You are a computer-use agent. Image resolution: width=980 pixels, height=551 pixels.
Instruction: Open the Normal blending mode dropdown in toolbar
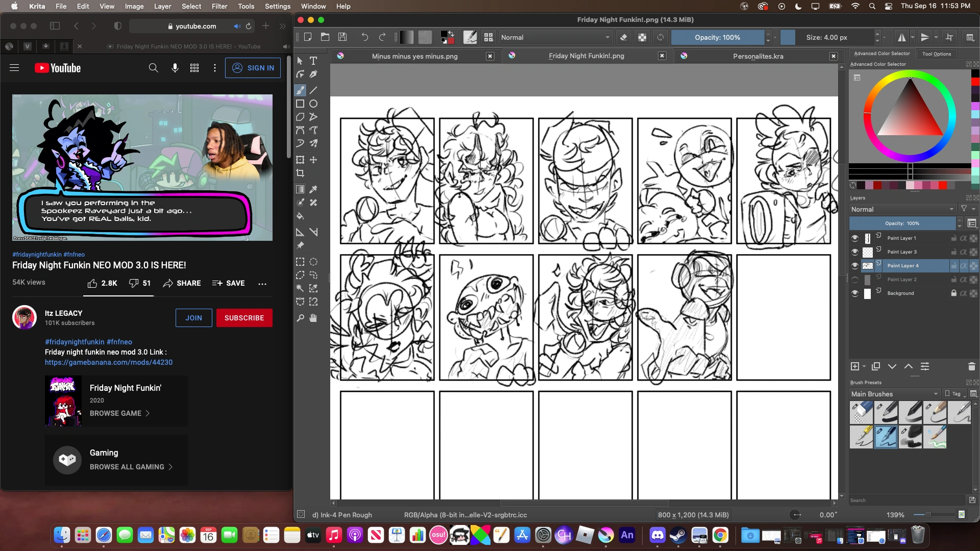click(x=555, y=37)
